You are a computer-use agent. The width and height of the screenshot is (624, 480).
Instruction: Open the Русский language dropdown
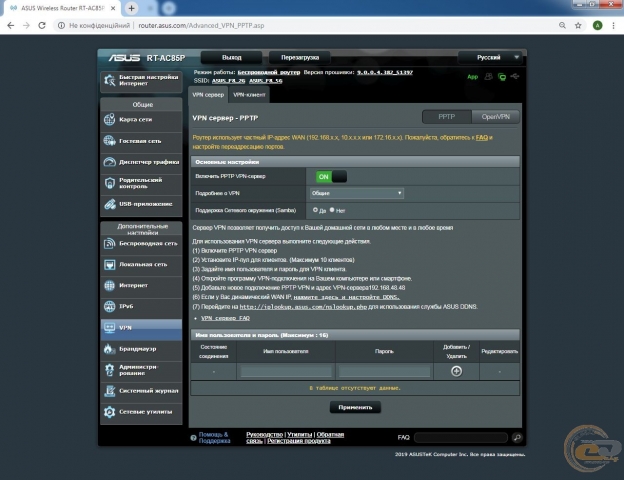click(x=490, y=57)
